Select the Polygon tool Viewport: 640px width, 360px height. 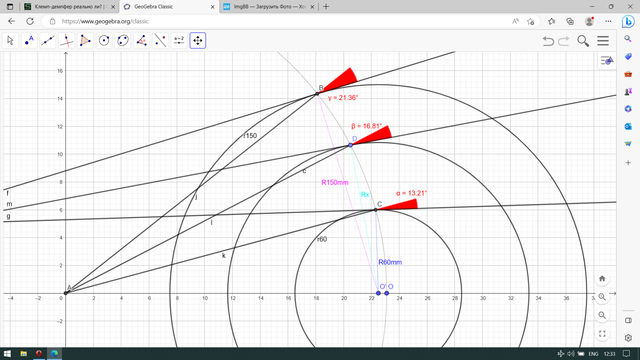pyautogui.click(x=85, y=40)
